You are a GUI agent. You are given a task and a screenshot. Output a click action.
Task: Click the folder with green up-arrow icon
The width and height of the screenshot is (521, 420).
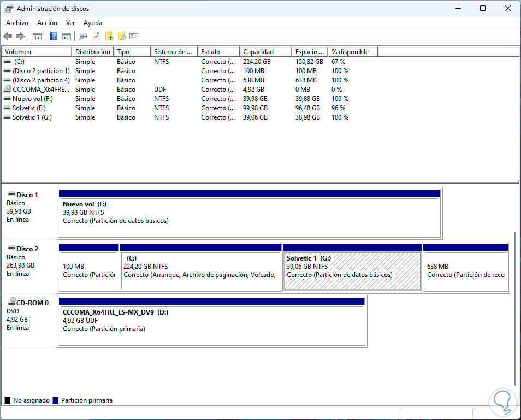pos(109,36)
